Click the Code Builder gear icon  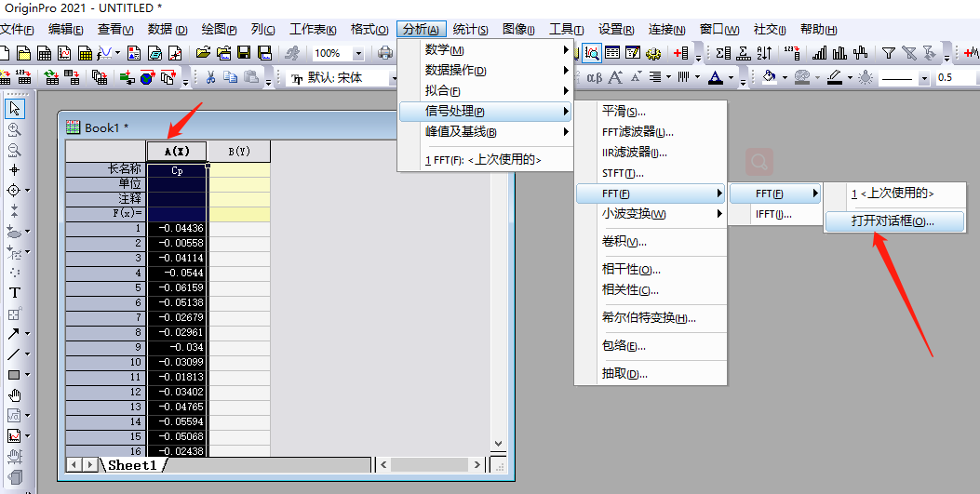[653, 53]
